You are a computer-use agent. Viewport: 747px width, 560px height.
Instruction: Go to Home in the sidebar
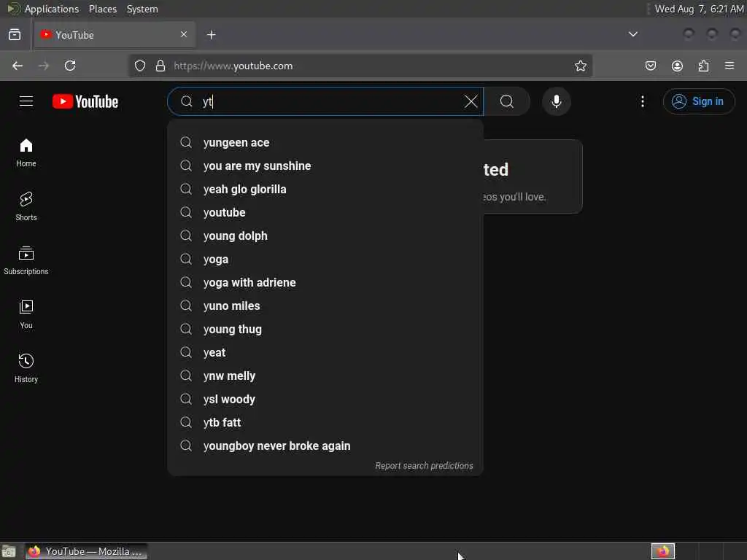click(x=26, y=152)
